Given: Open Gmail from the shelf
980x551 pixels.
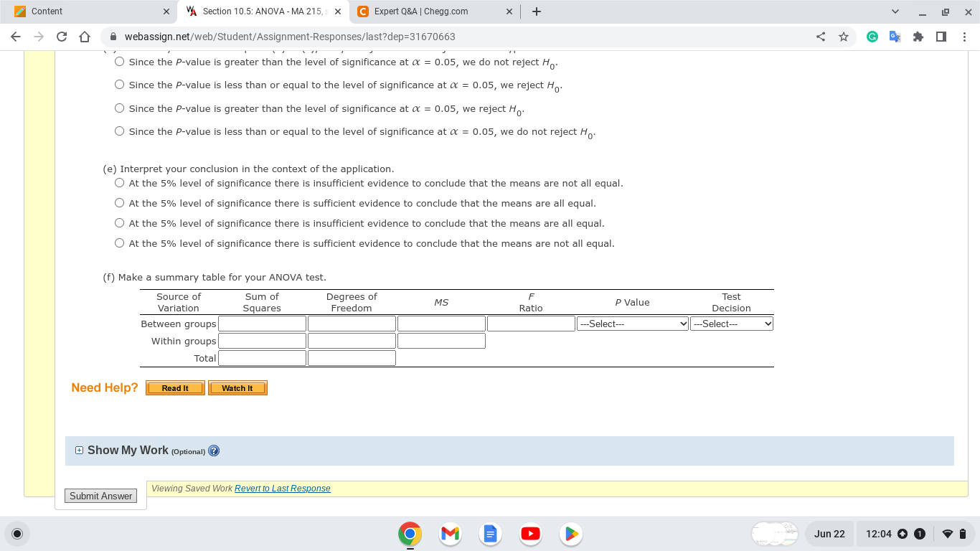Looking at the screenshot, I should pyautogui.click(x=451, y=534).
